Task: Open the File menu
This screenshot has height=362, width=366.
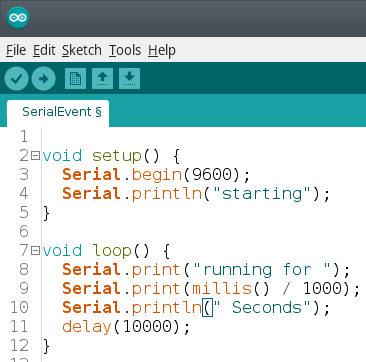Action: pos(16,50)
